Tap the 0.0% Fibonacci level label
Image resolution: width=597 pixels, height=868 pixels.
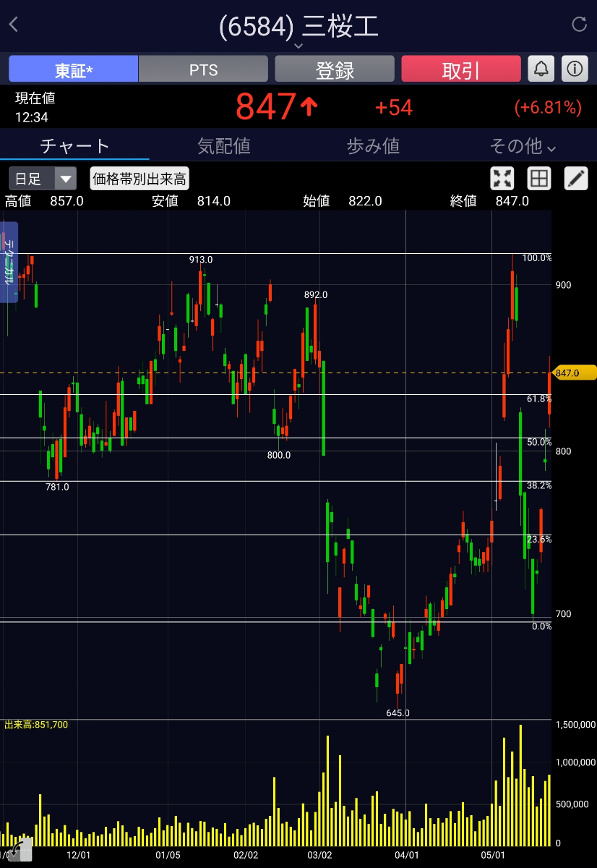541,626
